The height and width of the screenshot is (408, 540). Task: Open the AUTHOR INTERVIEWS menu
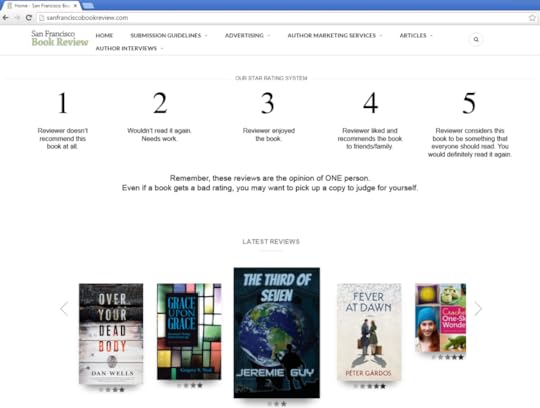pos(126,48)
